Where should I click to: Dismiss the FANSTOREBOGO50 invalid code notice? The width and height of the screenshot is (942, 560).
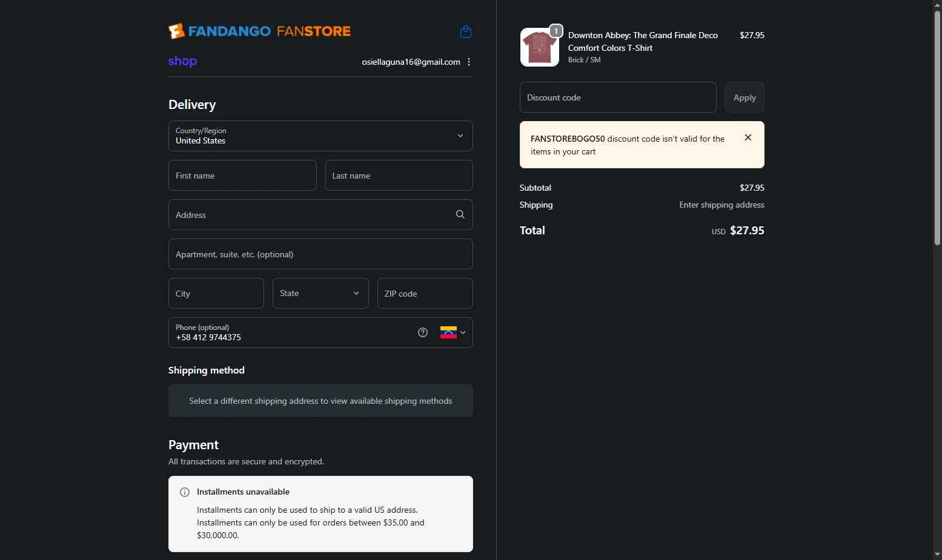(x=748, y=137)
